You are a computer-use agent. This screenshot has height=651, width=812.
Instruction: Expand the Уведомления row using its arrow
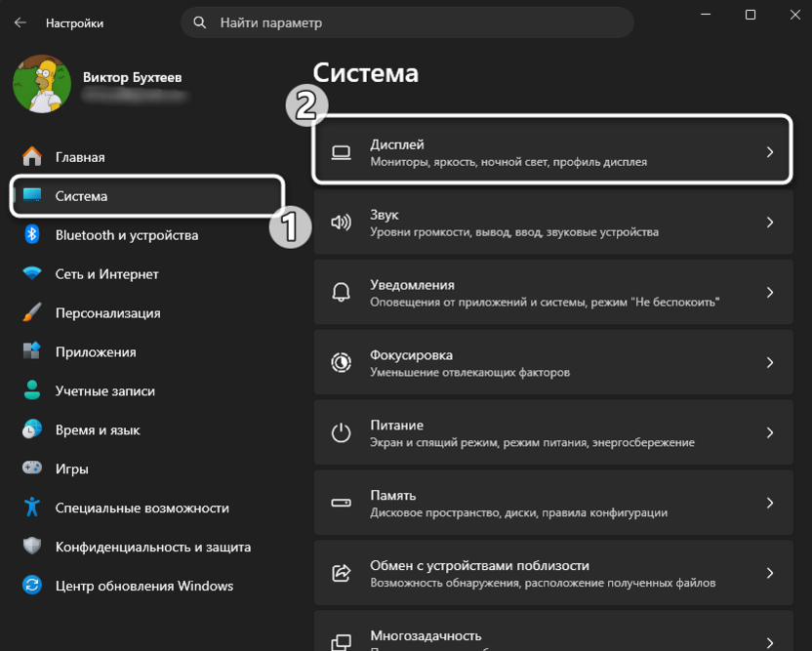click(x=772, y=289)
